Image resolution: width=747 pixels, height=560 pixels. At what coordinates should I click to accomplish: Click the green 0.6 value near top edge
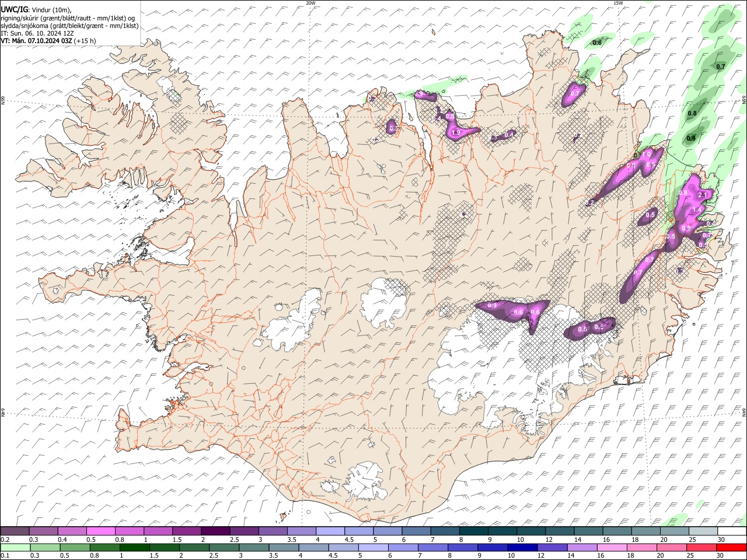(597, 43)
